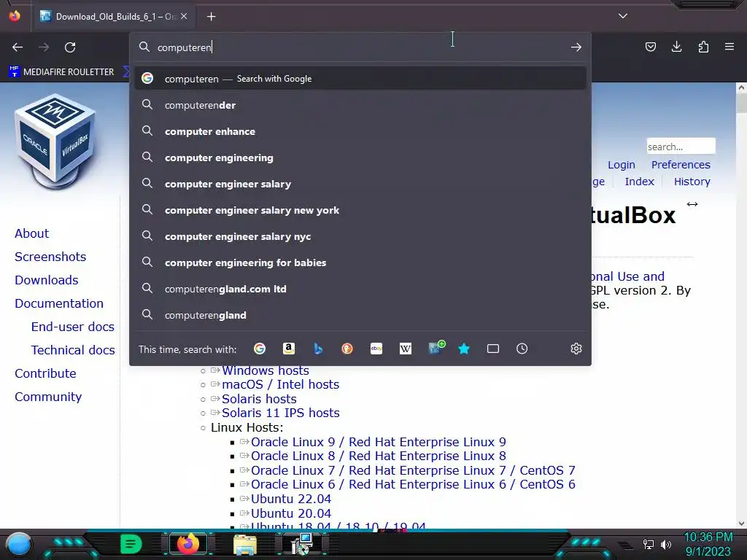Search history using the clock icon
Image resolution: width=747 pixels, height=560 pixels.
pyautogui.click(x=522, y=349)
